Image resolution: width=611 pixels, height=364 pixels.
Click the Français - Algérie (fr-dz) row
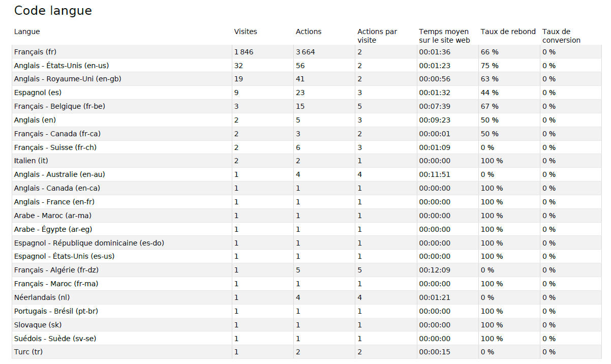56,270
